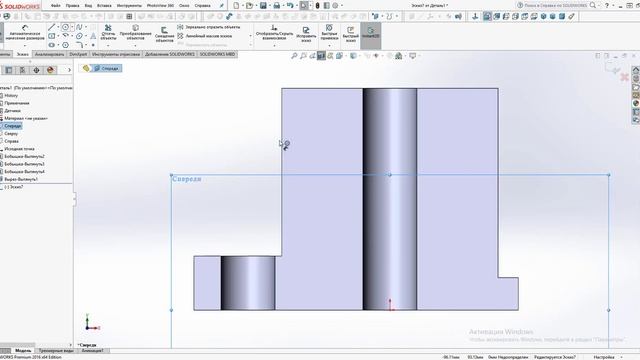Click the Section View icon
The height and width of the screenshot is (360, 640).
(x=322, y=56)
